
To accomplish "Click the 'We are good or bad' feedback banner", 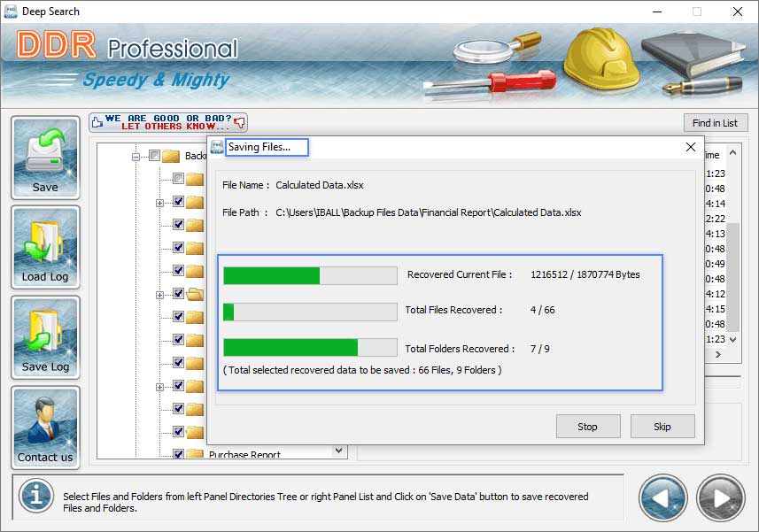I will pos(168,122).
